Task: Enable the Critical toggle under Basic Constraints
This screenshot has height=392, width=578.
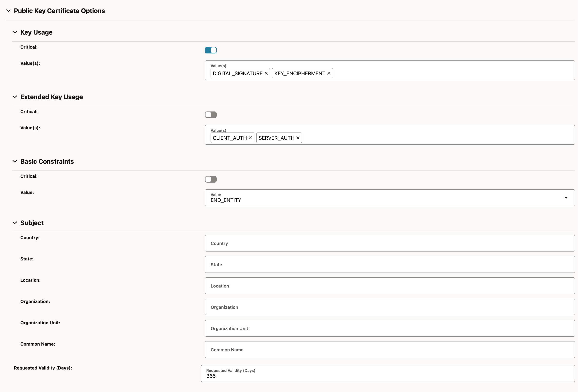Action: (x=211, y=179)
